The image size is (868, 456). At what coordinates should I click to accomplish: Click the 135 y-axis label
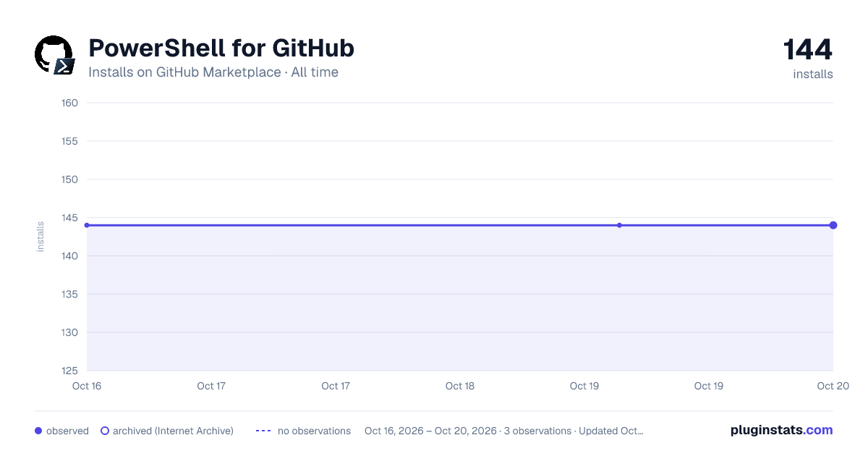tap(70, 295)
